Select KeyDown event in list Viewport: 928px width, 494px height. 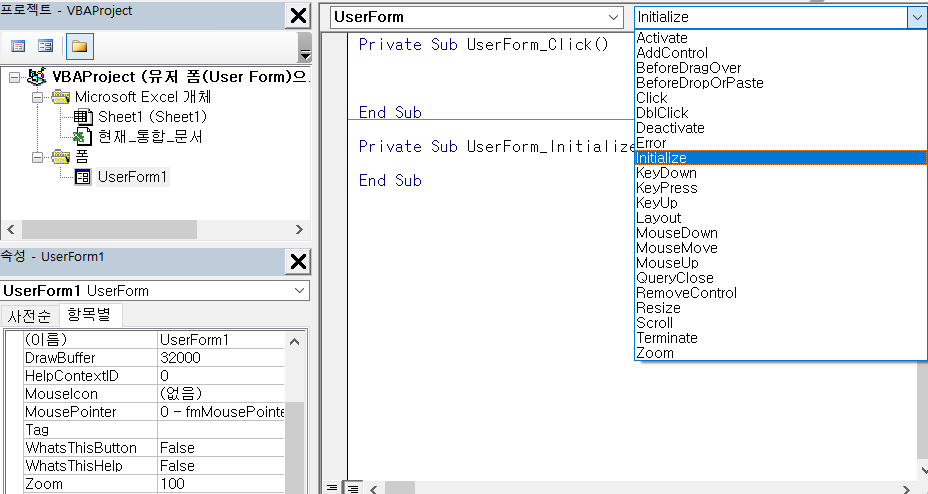(780, 173)
